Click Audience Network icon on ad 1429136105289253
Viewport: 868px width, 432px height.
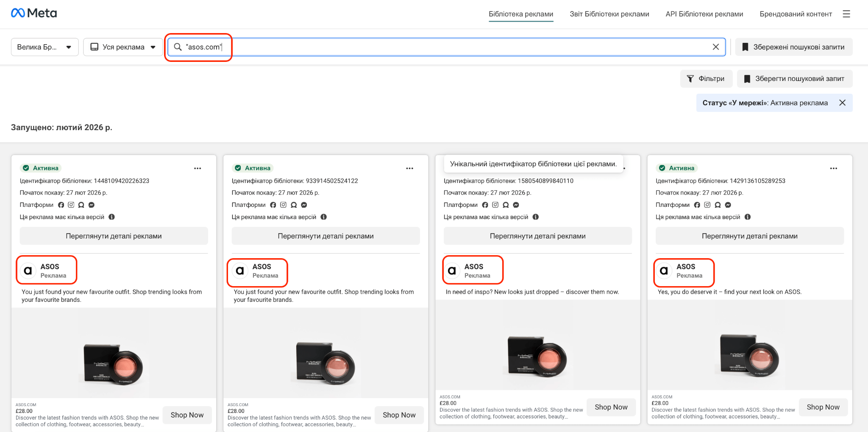[x=718, y=205]
